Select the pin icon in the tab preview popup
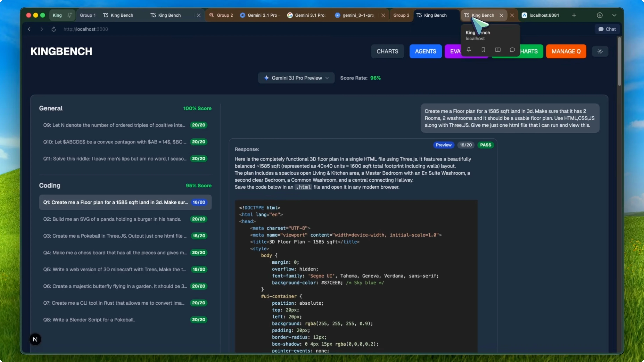 [x=469, y=50]
